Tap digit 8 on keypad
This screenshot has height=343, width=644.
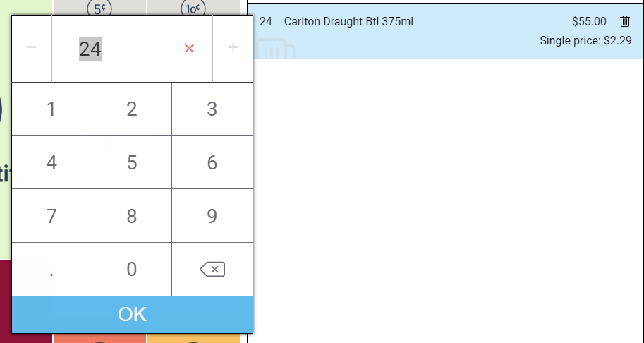[132, 216]
